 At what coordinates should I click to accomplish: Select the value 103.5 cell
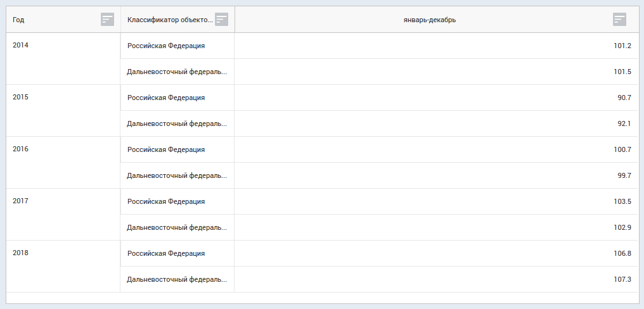click(x=622, y=201)
